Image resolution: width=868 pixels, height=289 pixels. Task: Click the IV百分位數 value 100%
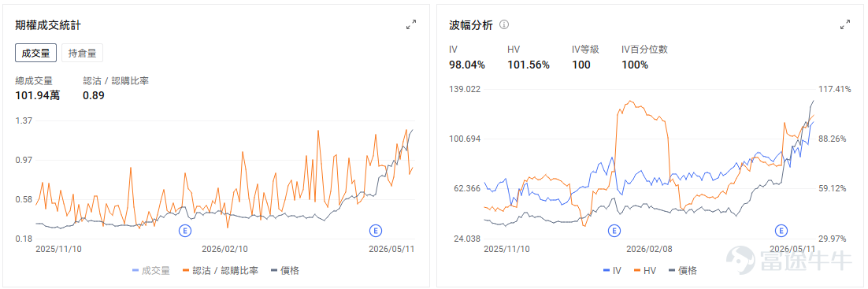click(x=634, y=65)
